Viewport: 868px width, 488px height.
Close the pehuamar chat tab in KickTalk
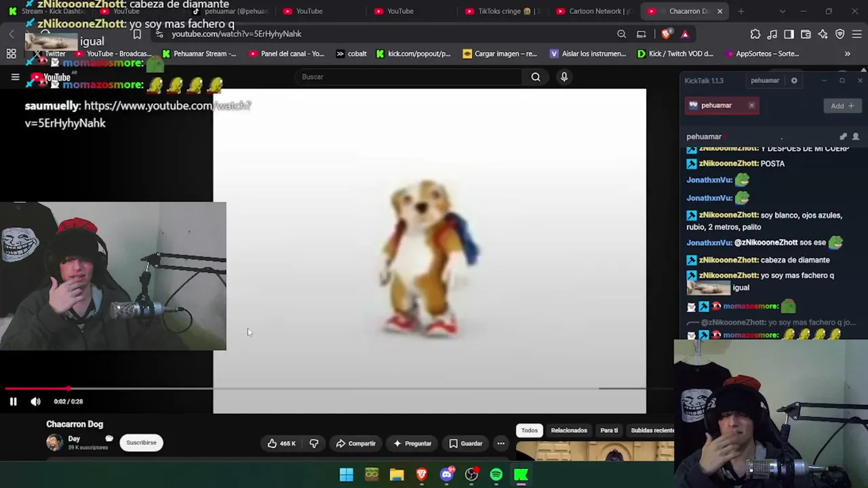751,105
